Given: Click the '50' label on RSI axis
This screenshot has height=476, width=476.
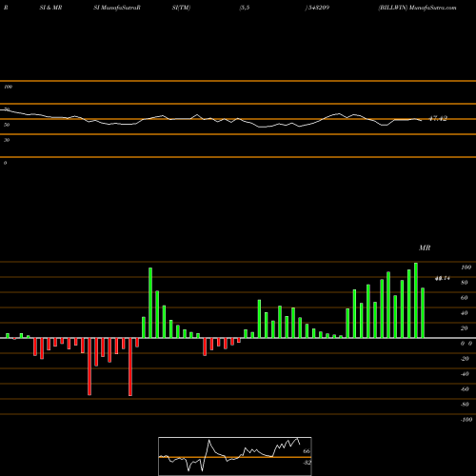Looking at the screenshot, I should point(7,125).
